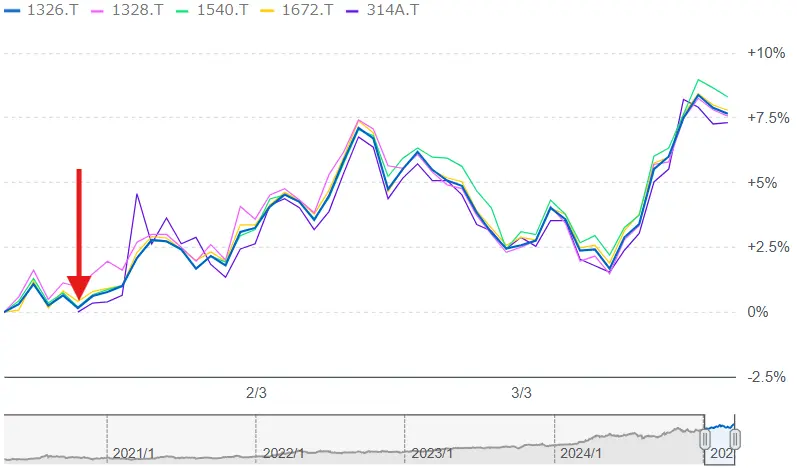
Task: Click the green 1540.T legend line marker
Action: (x=182, y=11)
